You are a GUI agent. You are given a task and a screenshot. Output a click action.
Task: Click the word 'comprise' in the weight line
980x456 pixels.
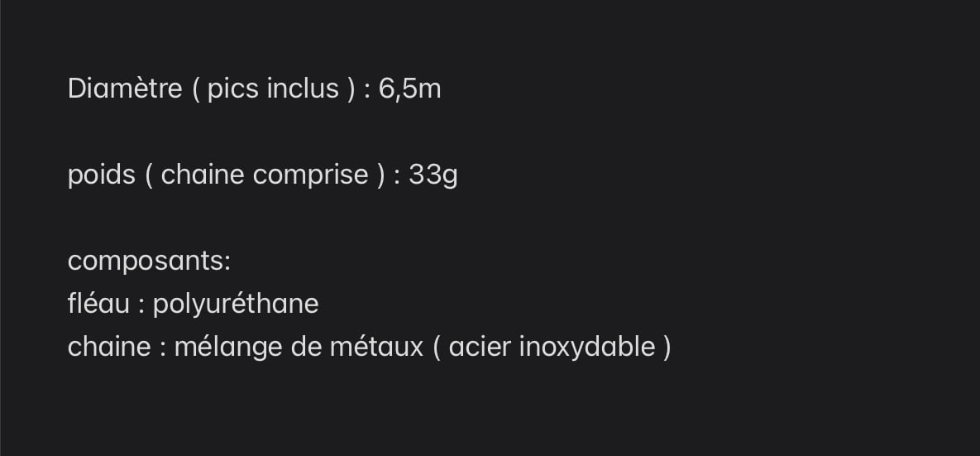[x=311, y=175]
